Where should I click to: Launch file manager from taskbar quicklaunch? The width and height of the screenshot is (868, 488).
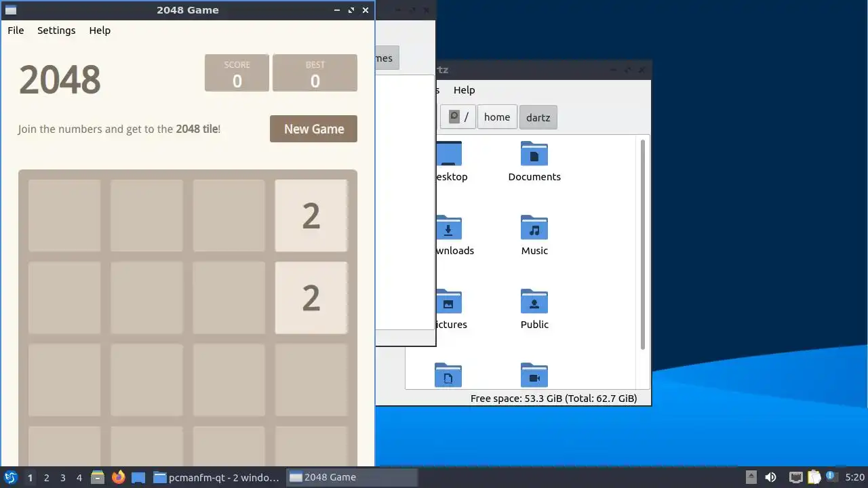(98, 477)
